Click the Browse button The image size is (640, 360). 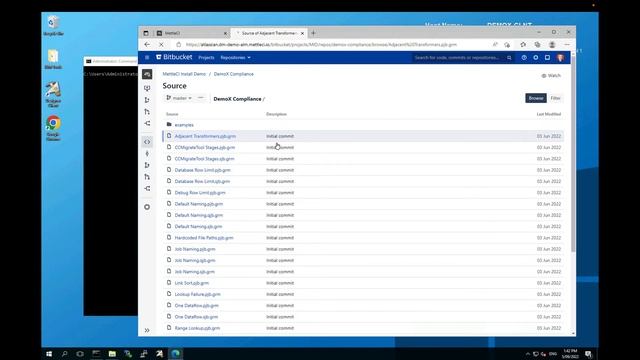click(536, 98)
